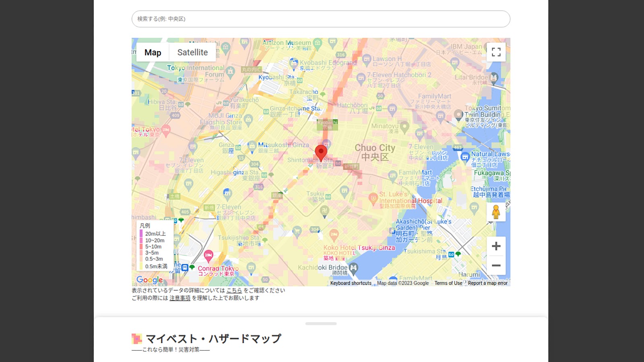Switch to the Satellite view tab
The image size is (644, 362).
tap(192, 52)
